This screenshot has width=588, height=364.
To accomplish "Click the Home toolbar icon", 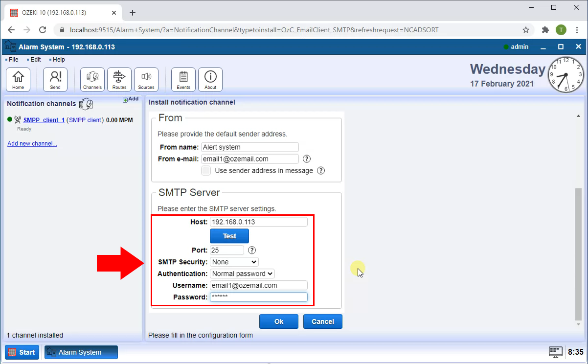I will [18, 79].
